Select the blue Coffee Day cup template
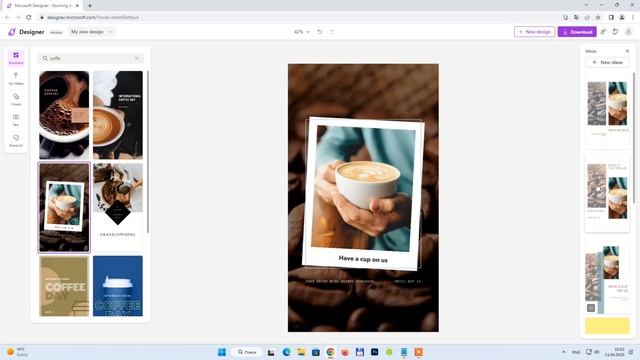Image resolution: width=640 pixels, height=360 pixels. [118, 286]
